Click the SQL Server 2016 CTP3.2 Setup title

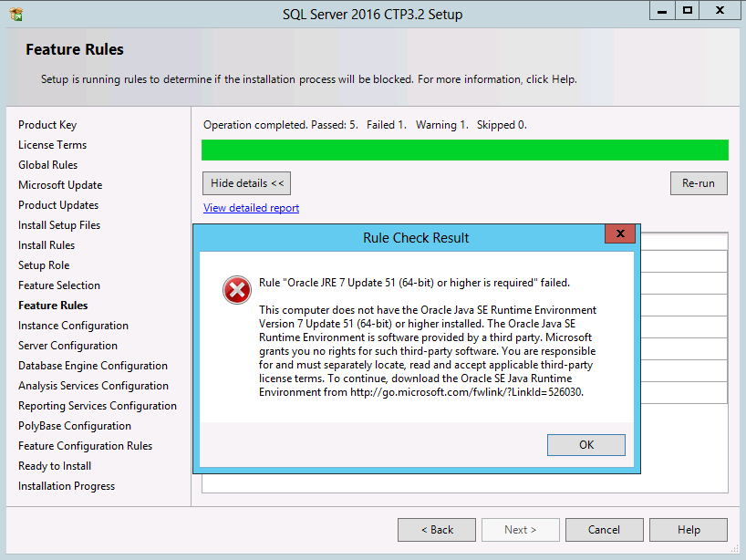pyautogui.click(x=372, y=15)
